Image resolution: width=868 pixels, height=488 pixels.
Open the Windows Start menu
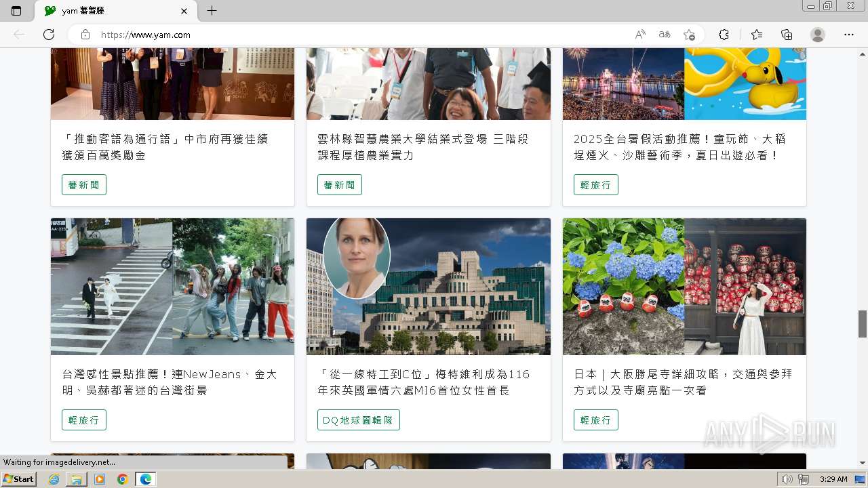[19, 479]
